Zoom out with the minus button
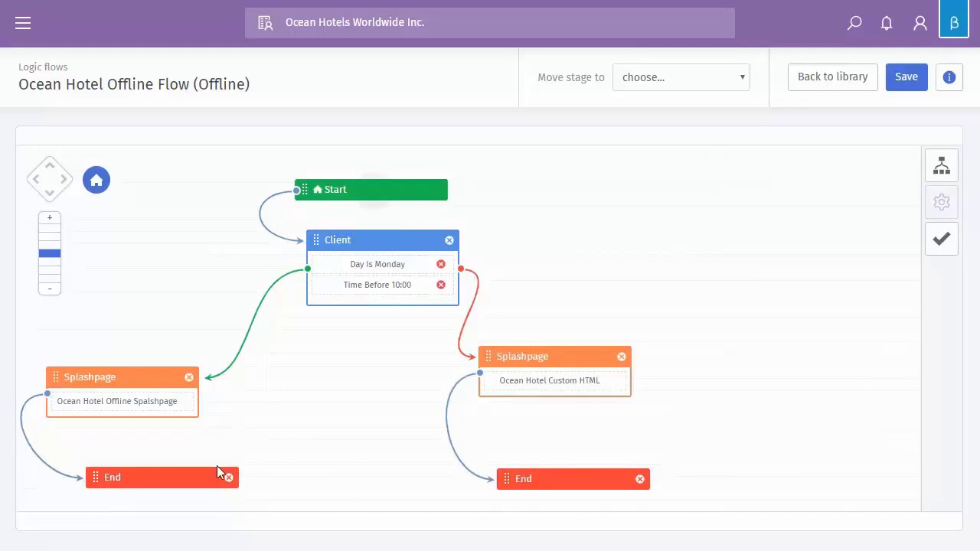This screenshot has height=551, width=980. (50, 289)
